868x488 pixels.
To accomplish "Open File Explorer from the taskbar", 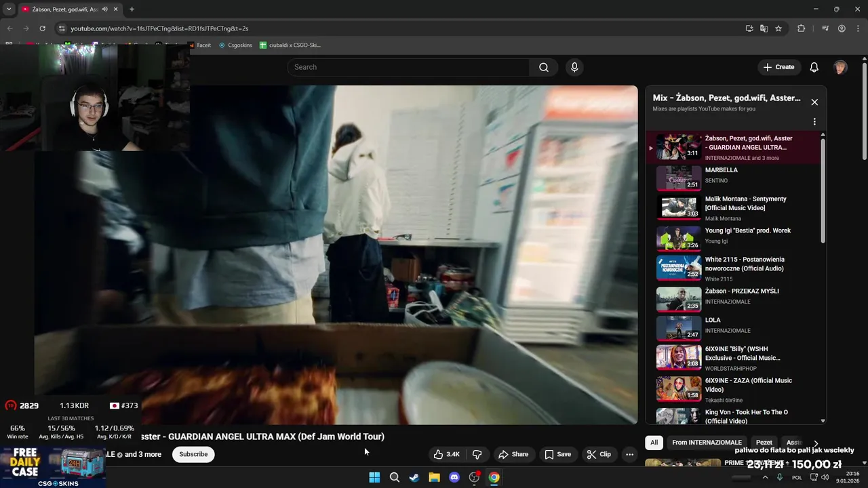I will (x=434, y=477).
